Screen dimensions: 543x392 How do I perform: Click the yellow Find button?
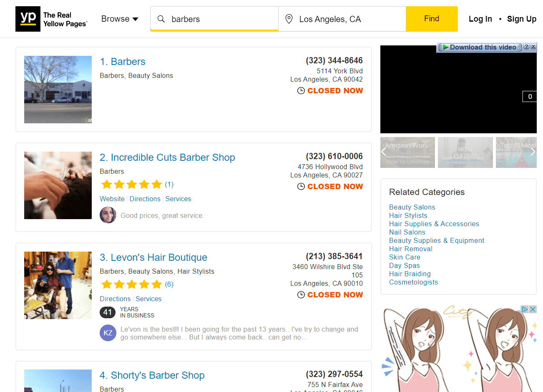click(x=432, y=19)
